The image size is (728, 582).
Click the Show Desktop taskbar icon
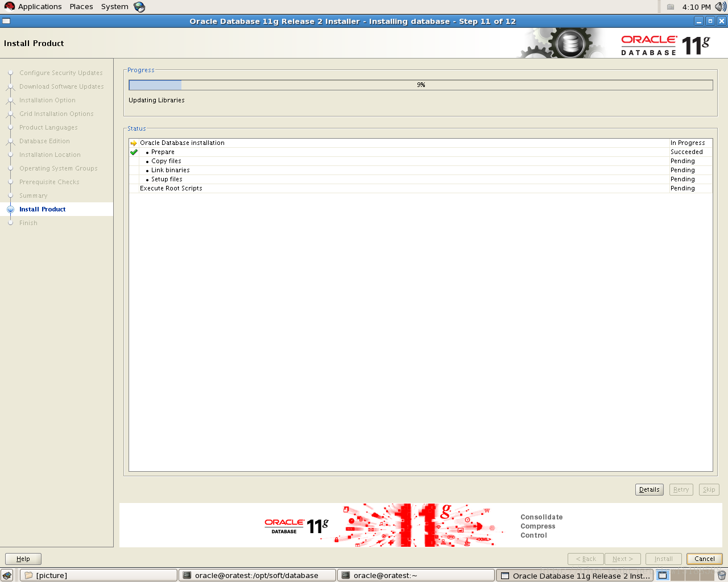coord(7,575)
